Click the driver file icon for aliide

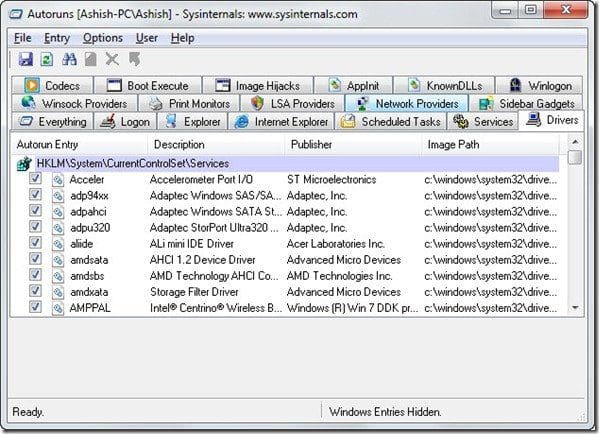pyautogui.click(x=58, y=244)
